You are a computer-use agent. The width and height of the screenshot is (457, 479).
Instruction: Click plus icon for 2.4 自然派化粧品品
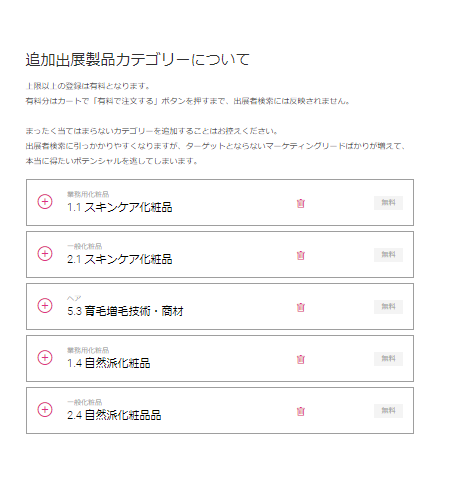pos(45,410)
